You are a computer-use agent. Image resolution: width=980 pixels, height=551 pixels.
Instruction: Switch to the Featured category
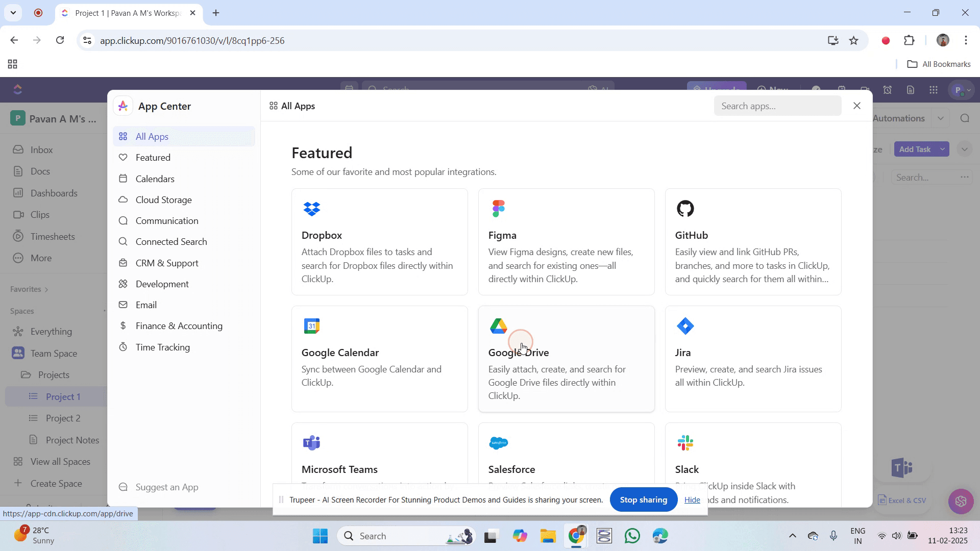[x=153, y=158]
